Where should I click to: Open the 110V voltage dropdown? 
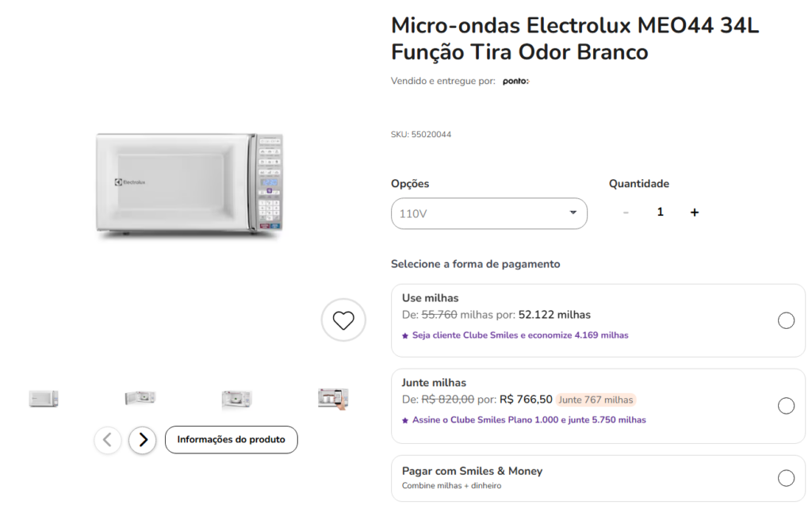488,213
